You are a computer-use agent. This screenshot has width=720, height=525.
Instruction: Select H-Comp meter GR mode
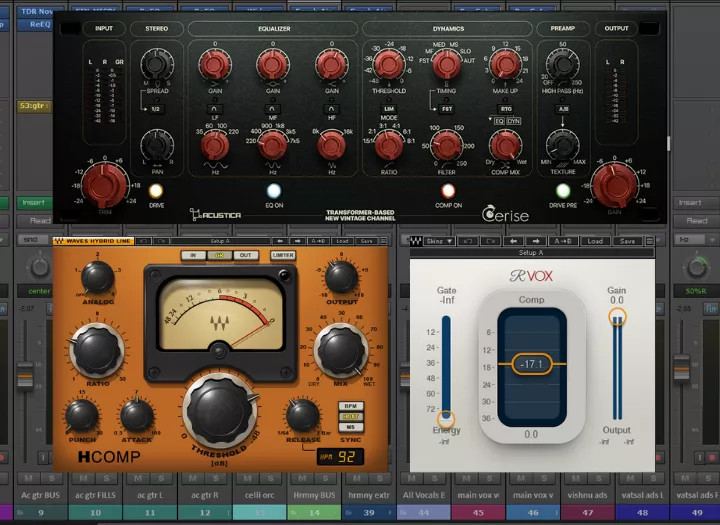coord(219,255)
